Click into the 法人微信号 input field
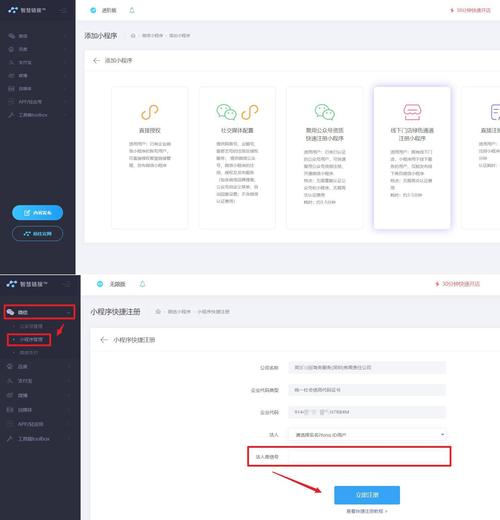Viewport: 500px width, 520px height. tap(367, 456)
